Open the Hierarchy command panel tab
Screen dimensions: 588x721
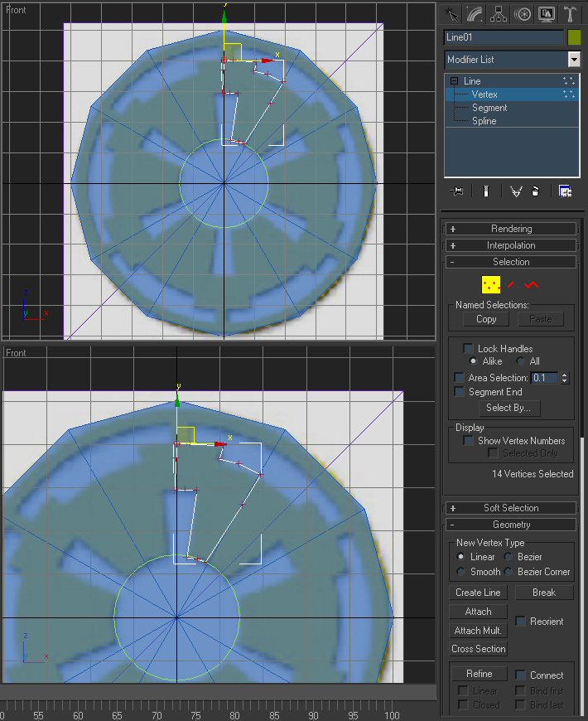499,14
